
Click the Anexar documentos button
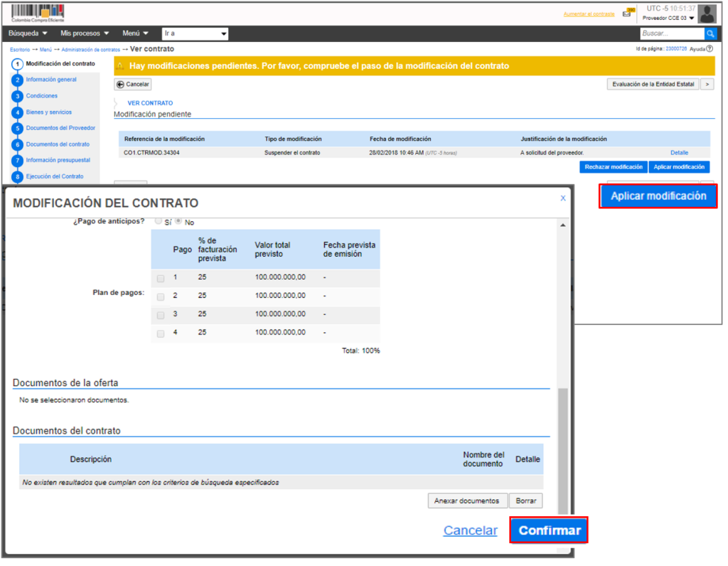click(468, 501)
